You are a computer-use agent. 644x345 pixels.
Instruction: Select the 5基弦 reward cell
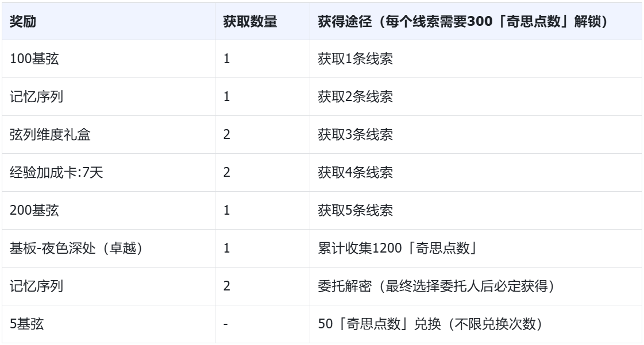pyautogui.click(x=109, y=324)
